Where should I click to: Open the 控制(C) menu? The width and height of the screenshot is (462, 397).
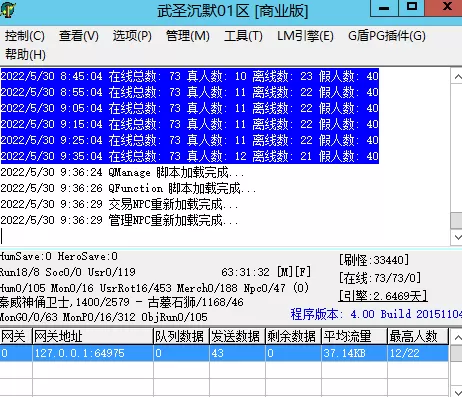click(25, 36)
